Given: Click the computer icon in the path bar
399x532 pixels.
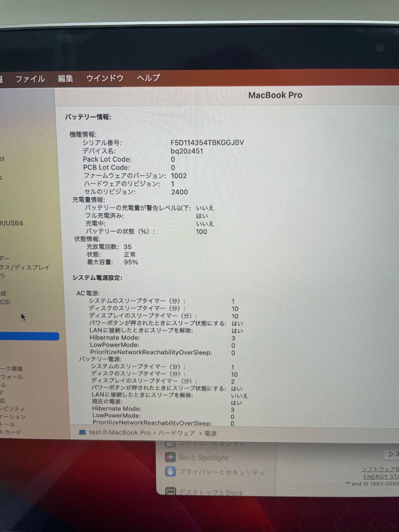Looking at the screenshot, I should (x=82, y=432).
